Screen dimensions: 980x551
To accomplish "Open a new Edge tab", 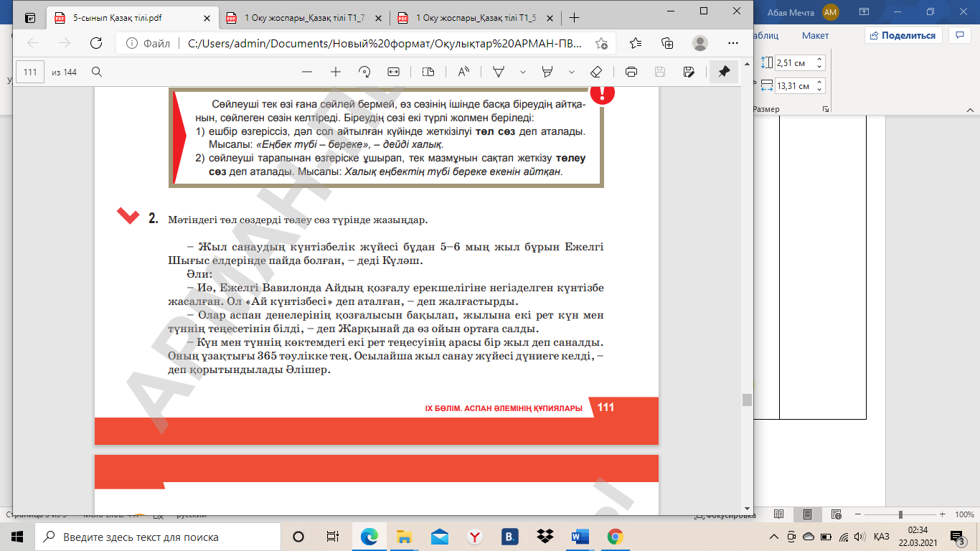I will tap(574, 18).
